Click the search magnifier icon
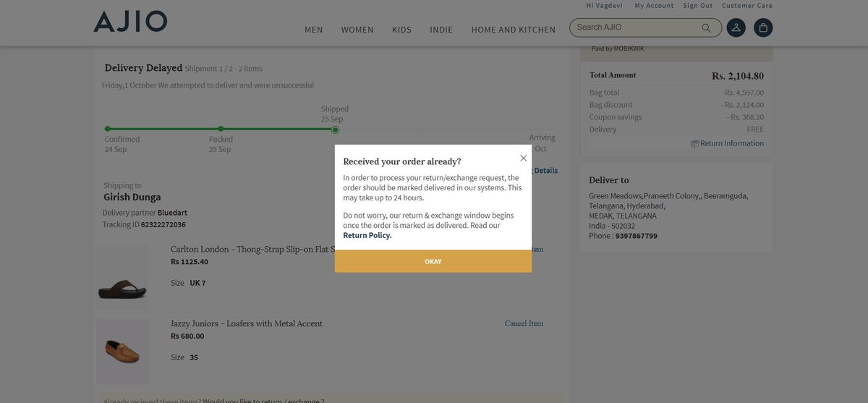 tap(706, 28)
